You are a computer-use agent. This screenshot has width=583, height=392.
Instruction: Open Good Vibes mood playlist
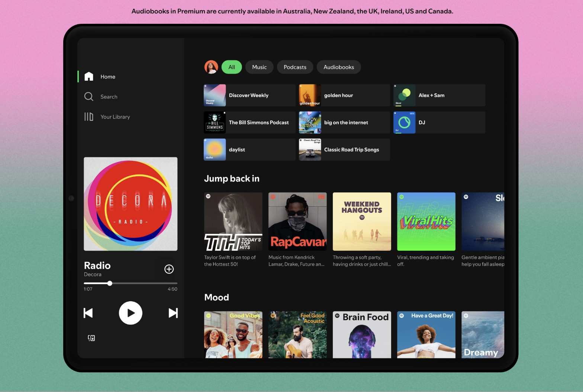233,335
